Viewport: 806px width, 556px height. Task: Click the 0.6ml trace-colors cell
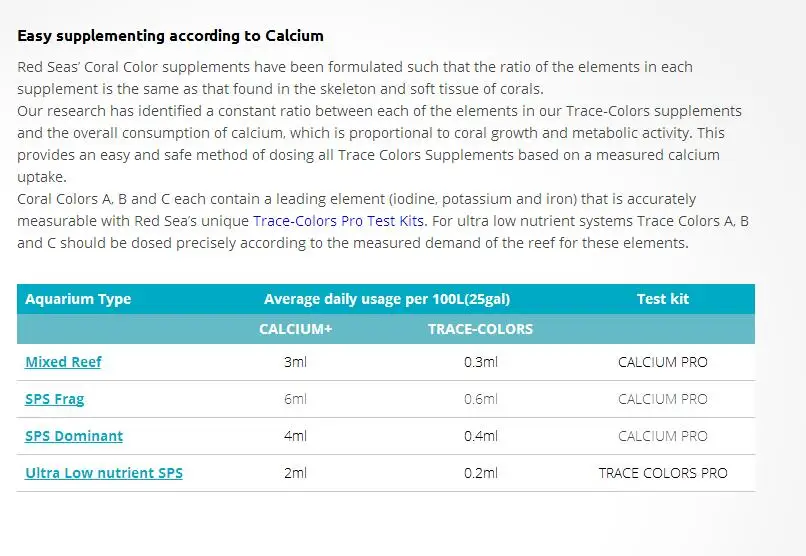point(481,399)
